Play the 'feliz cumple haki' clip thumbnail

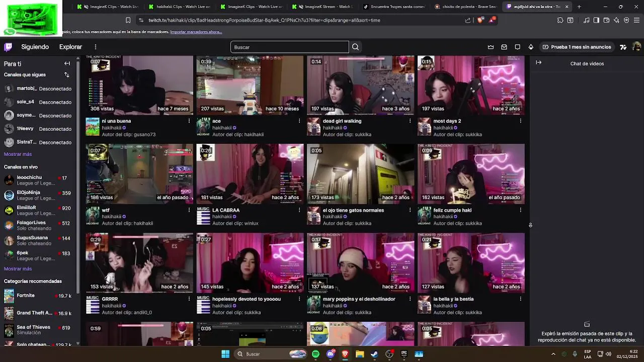coord(471,173)
